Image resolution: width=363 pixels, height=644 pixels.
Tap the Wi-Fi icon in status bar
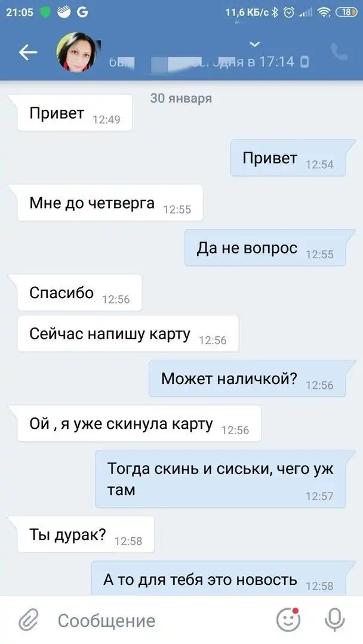324,13
